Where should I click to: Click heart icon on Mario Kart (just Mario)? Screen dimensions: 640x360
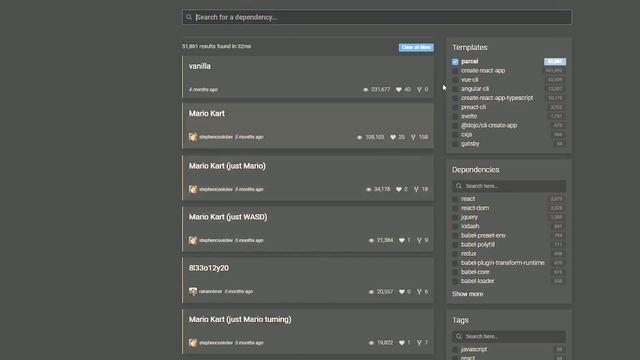[x=399, y=189]
